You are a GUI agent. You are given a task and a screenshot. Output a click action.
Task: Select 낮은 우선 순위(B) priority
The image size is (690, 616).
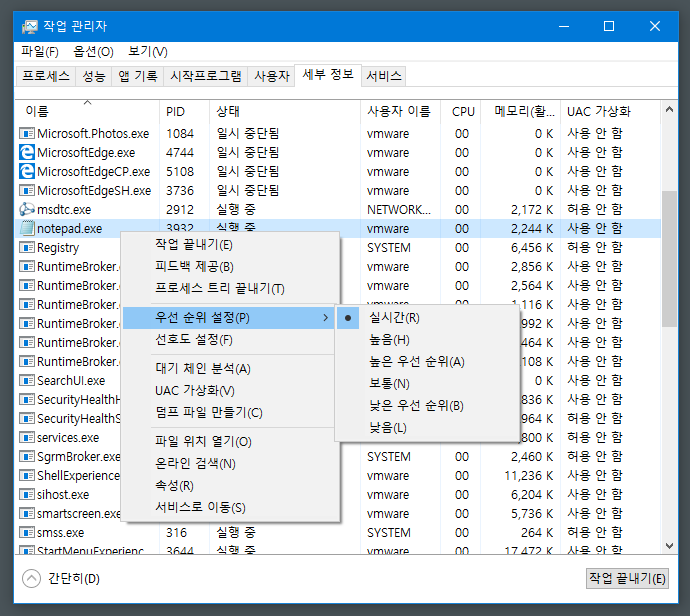tap(427, 406)
